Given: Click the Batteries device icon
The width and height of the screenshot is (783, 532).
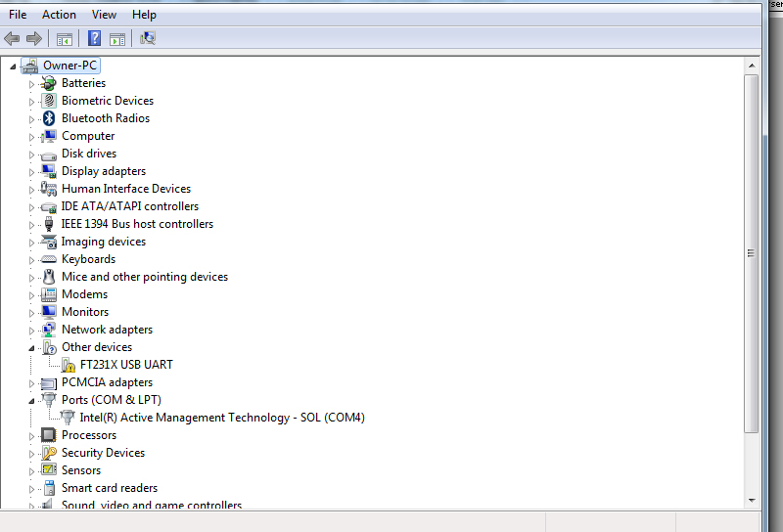Looking at the screenshot, I should [49, 83].
